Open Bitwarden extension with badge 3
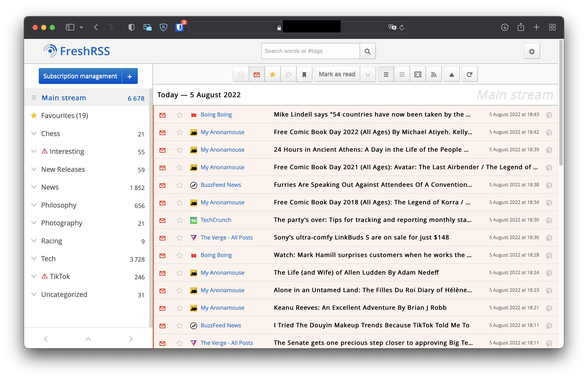The width and height of the screenshot is (588, 380). pyautogui.click(x=179, y=27)
